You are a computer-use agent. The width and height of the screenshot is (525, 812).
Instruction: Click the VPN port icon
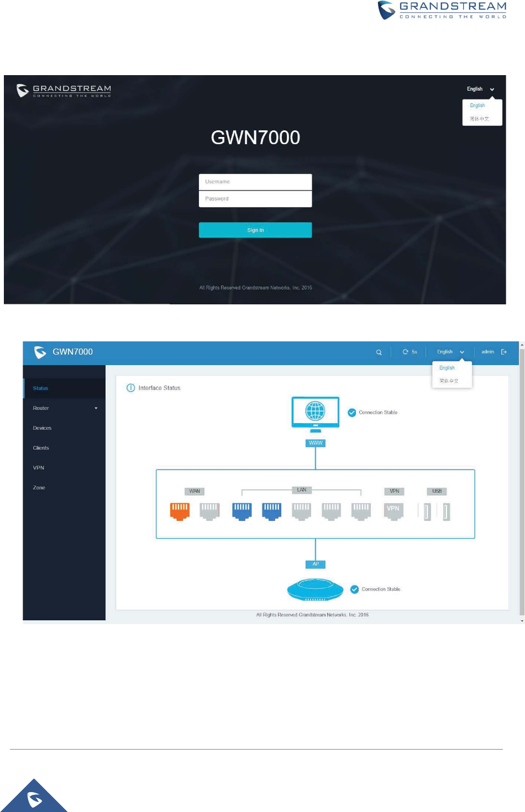click(x=393, y=512)
